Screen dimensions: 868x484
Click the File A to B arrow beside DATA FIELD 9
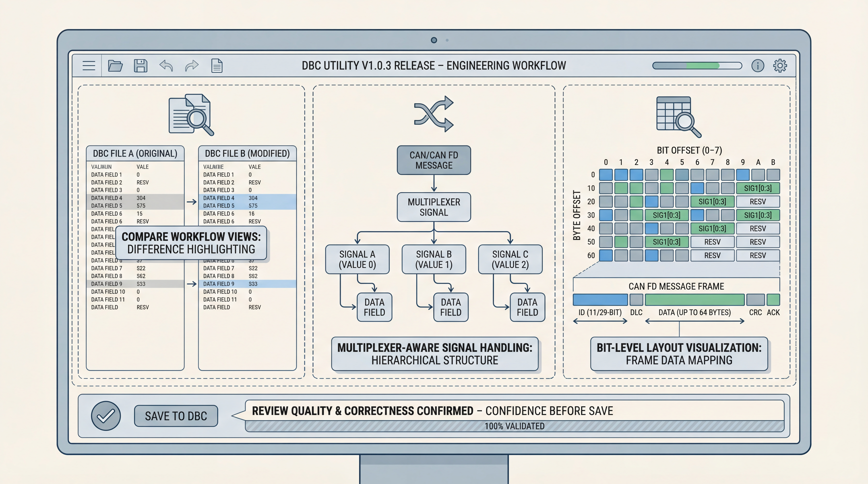[191, 284]
